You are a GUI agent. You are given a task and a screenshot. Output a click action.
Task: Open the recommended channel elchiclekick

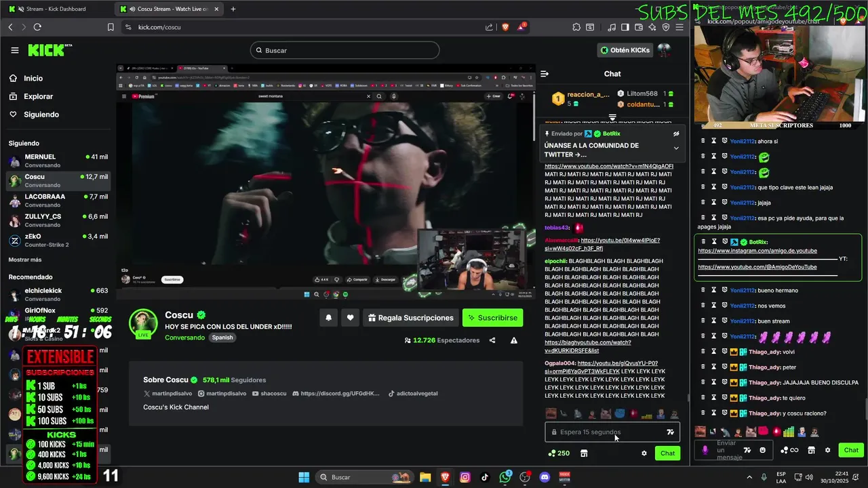point(58,294)
